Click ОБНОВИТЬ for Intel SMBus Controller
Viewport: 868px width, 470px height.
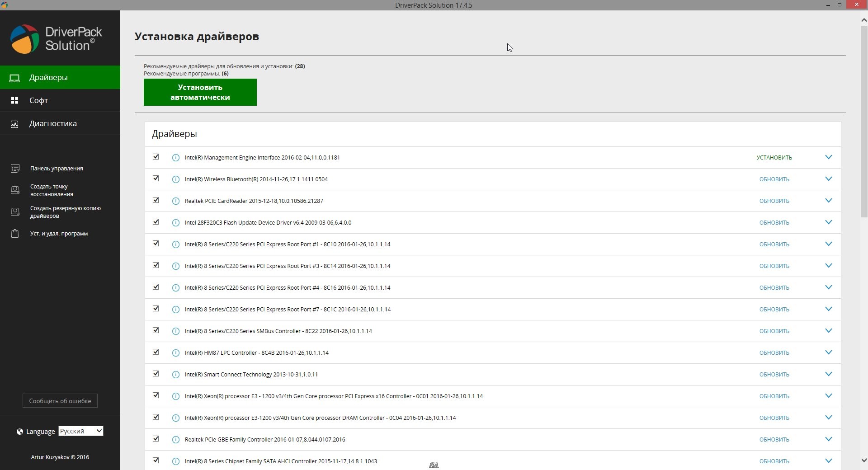pyautogui.click(x=774, y=331)
